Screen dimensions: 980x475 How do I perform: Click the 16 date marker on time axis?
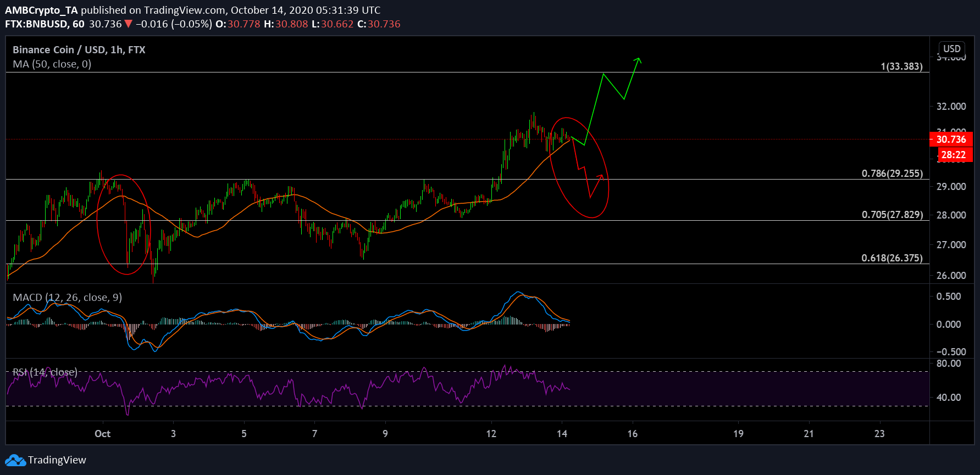[x=633, y=434]
